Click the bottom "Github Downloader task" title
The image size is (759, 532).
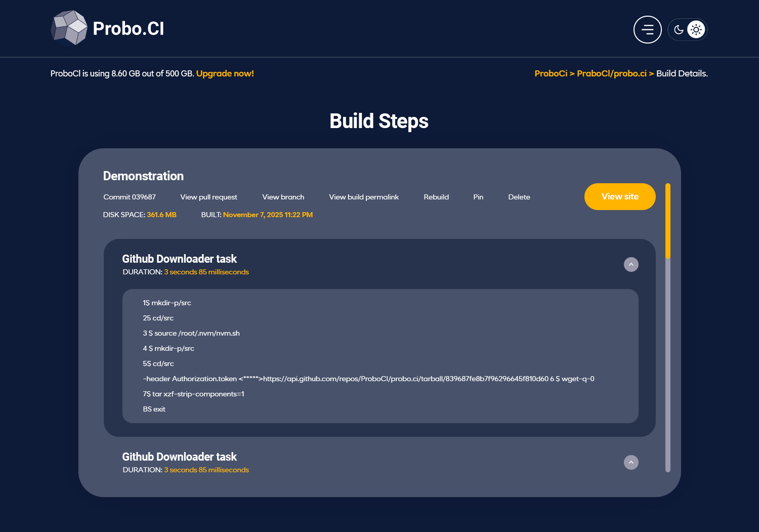[180, 457]
